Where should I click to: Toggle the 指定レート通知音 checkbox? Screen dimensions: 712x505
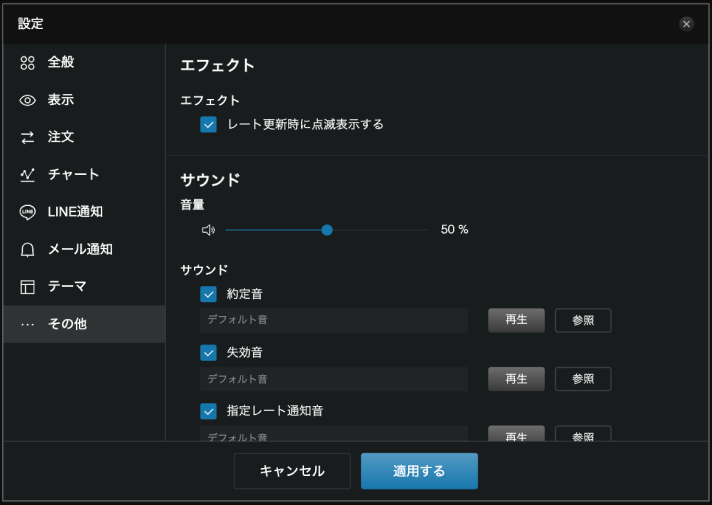tap(209, 411)
